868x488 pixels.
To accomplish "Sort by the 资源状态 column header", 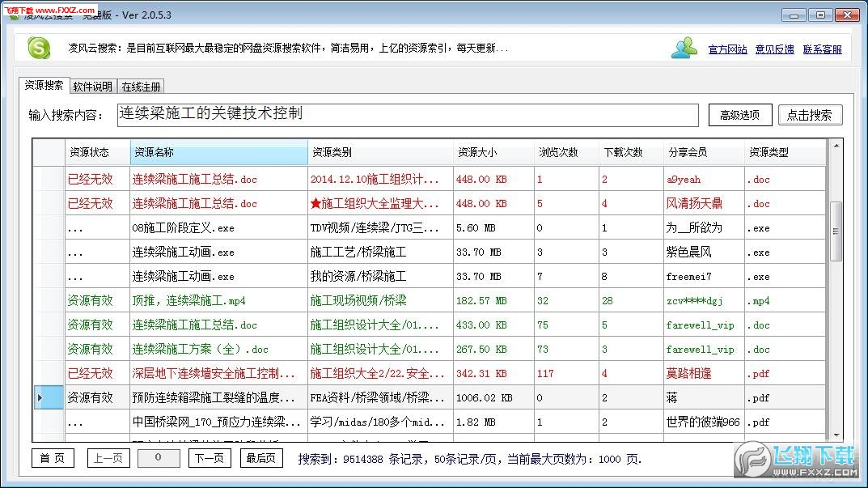I will [x=97, y=152].
